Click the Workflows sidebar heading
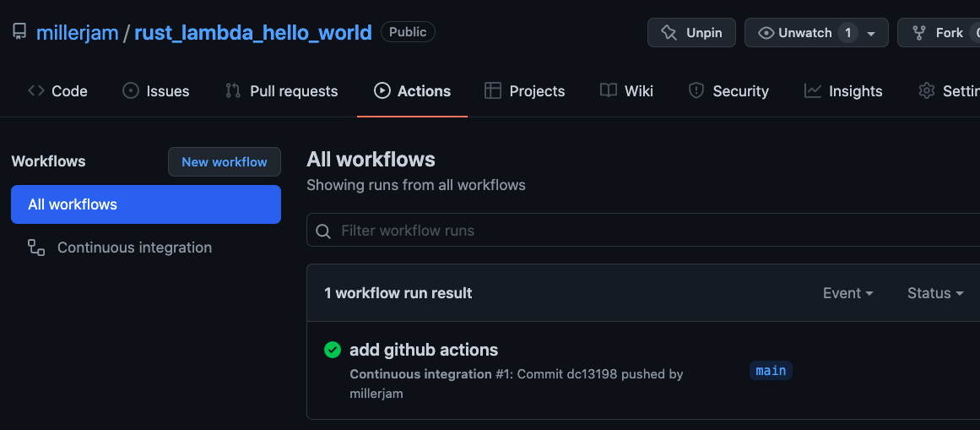This screenshot has width=980, height=430. coord(48,161)
